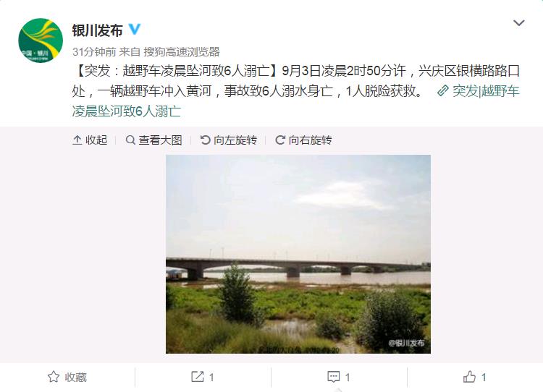Screen dimensions: 543x392
Task: View the full-size image via 查看大图
Action: click(153, 140)
